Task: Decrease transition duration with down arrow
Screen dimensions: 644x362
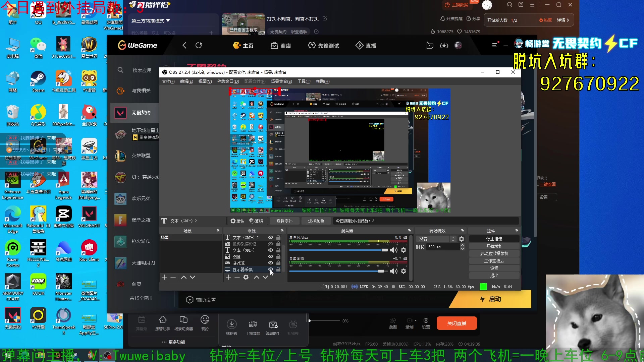Action: (463, 249)
